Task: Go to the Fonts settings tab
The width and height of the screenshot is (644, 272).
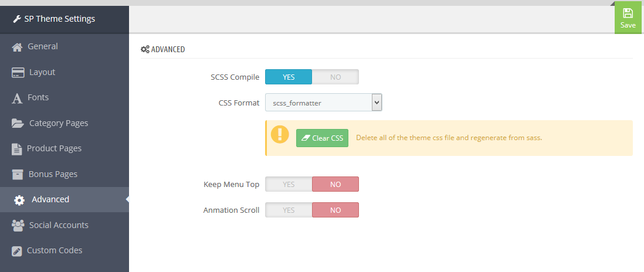Action: [38, 97]
